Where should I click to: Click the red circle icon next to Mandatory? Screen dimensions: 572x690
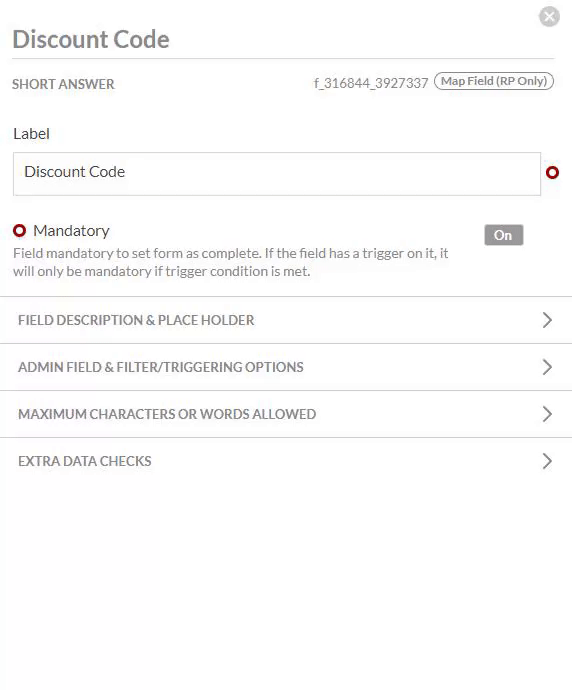click(19, 231)
